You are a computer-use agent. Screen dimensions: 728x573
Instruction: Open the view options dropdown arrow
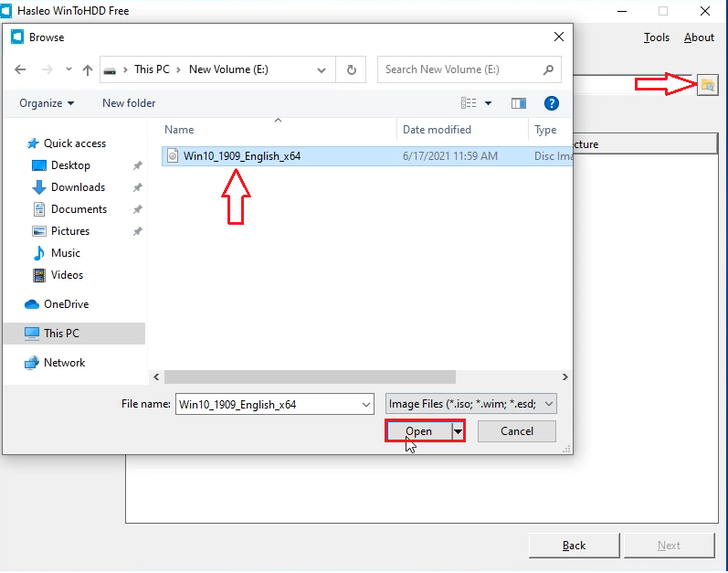(x=488, y=103)
